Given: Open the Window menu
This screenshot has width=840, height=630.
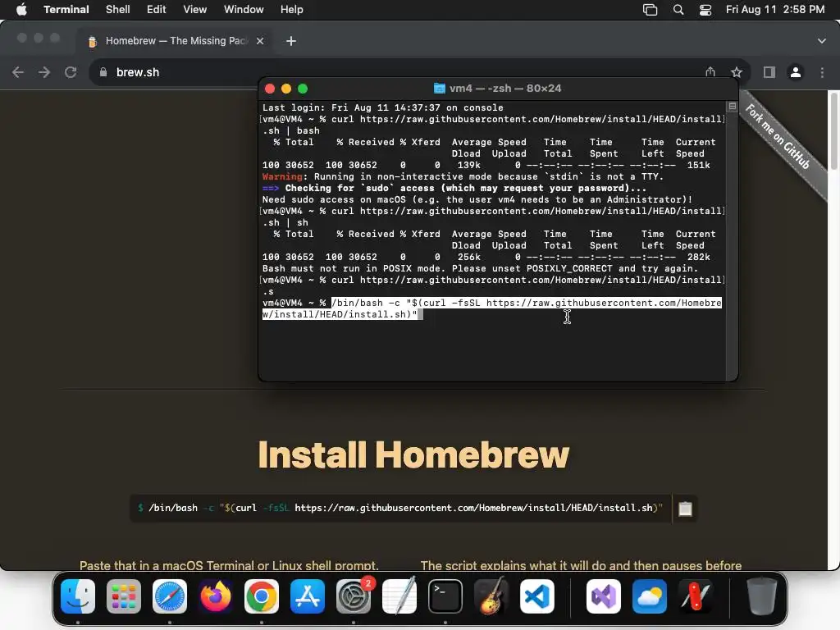Looking at the screenshot, I should (x=244, y=10).
